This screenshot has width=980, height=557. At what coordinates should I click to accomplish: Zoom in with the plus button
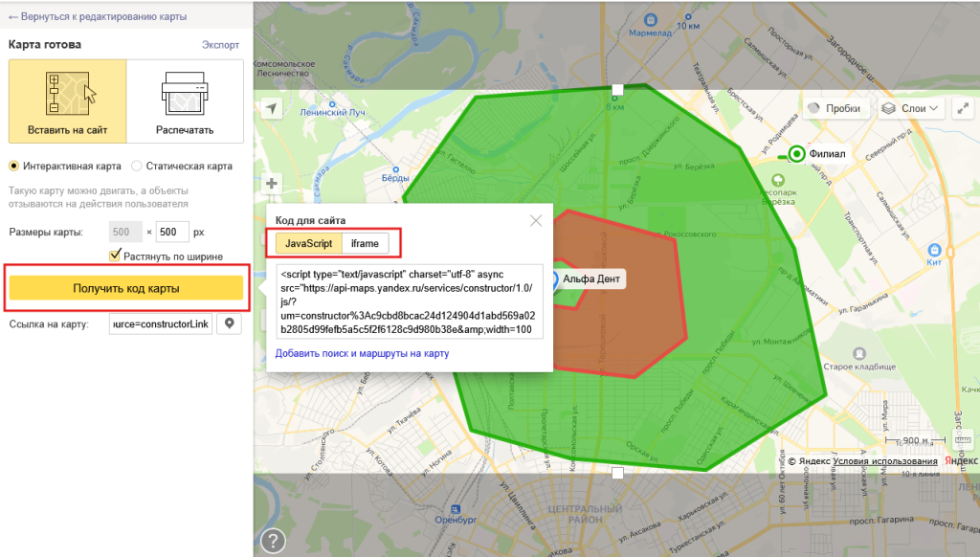273,184
